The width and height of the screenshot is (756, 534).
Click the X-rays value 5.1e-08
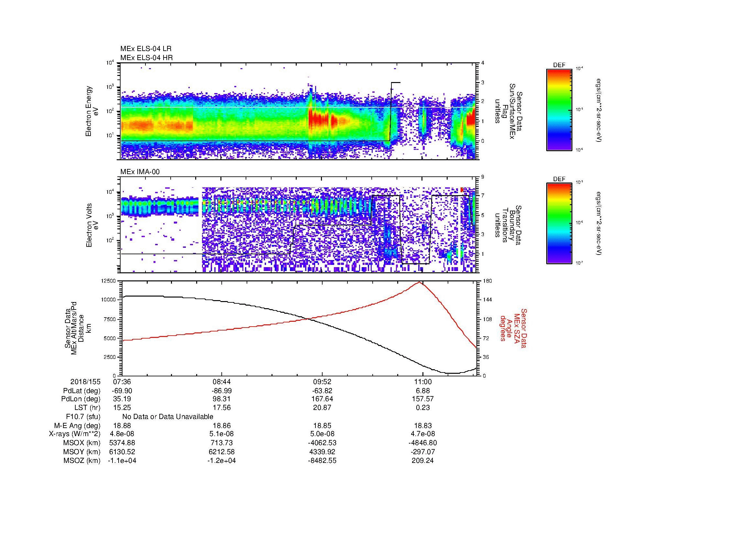222,434
